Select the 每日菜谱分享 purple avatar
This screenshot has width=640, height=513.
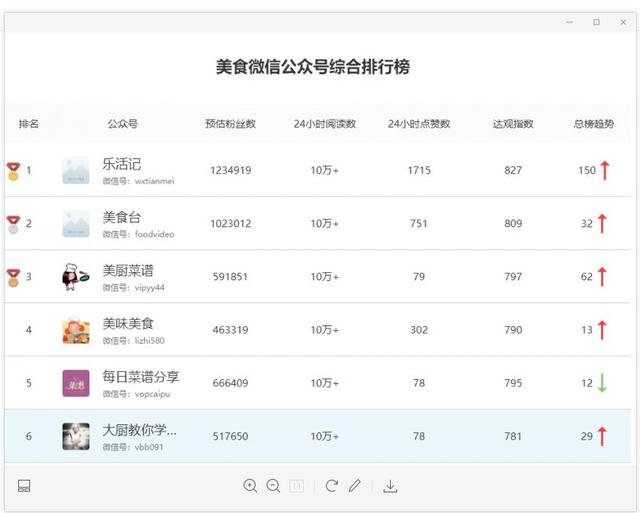point(75,383)
